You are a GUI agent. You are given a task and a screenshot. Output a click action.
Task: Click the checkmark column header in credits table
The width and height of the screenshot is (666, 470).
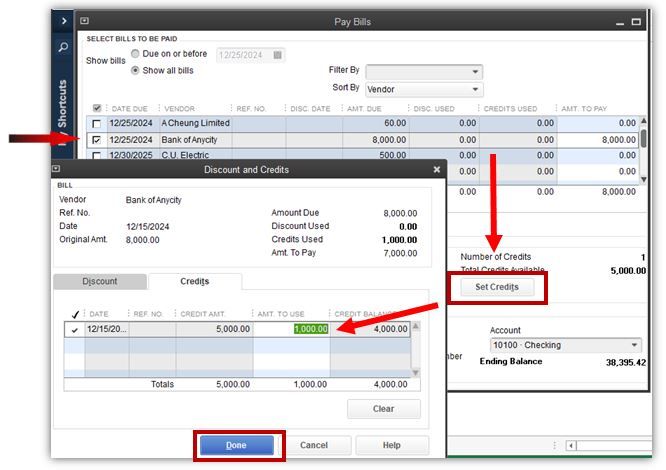(x=75, y=314)
